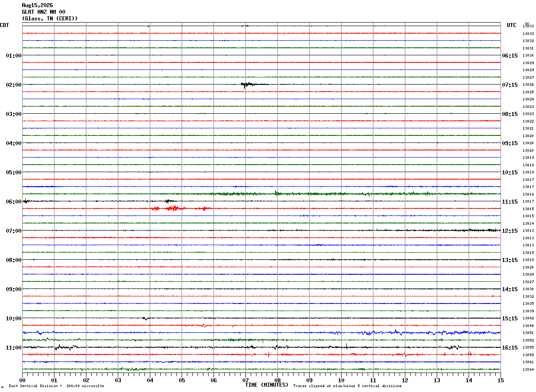Select minute 15 on the bottom axis

(501, 380)
